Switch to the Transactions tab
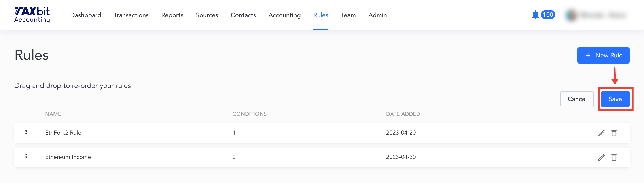This screenshot has height=183, width=644. [x=131, y=15]
